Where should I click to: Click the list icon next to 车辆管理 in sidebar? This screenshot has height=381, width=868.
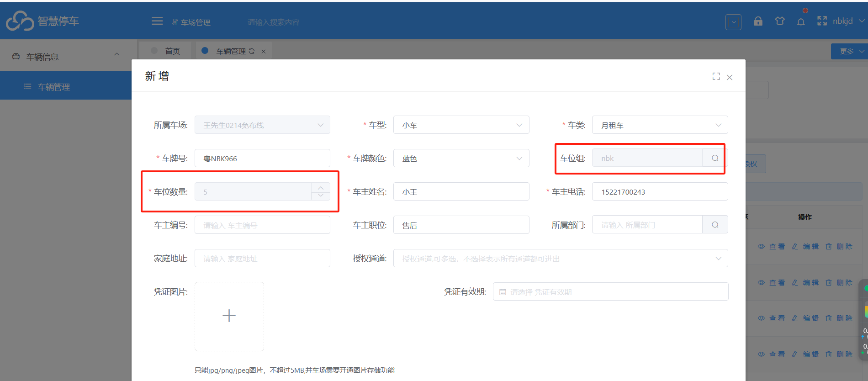27,86
